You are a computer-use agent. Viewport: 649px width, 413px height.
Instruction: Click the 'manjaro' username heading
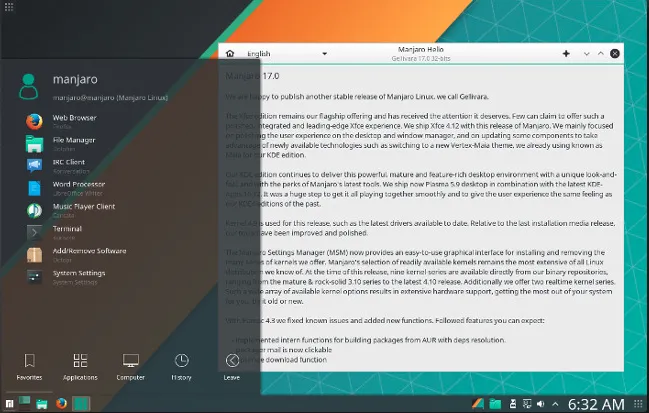click(75, 79)
